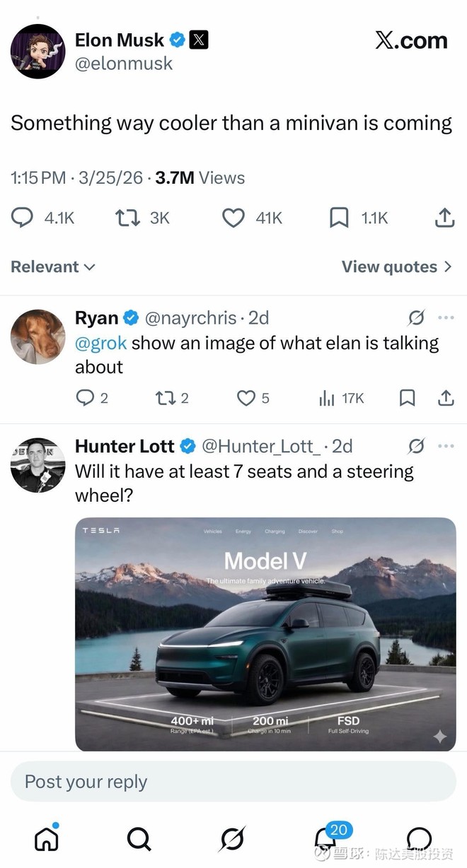The height and width of the screenshot is (868, 467).
Task: Click Grok icon on Ryan's reply
Action: point(417,318)
